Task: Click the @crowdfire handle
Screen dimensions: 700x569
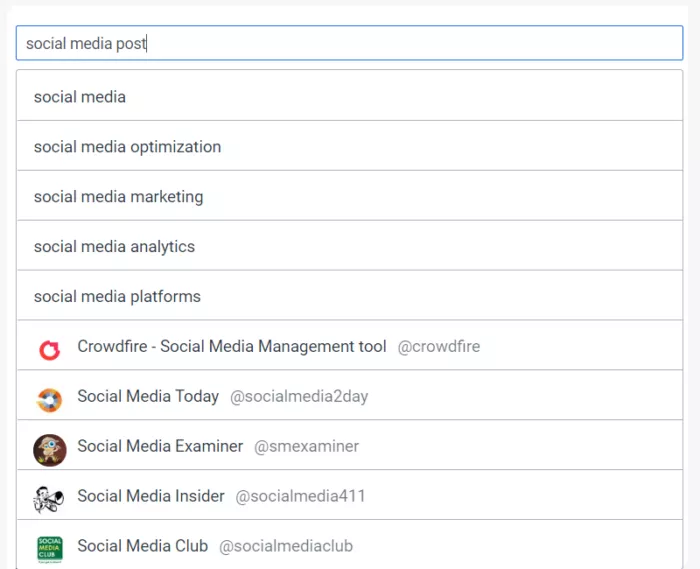Action: point(439,347)
